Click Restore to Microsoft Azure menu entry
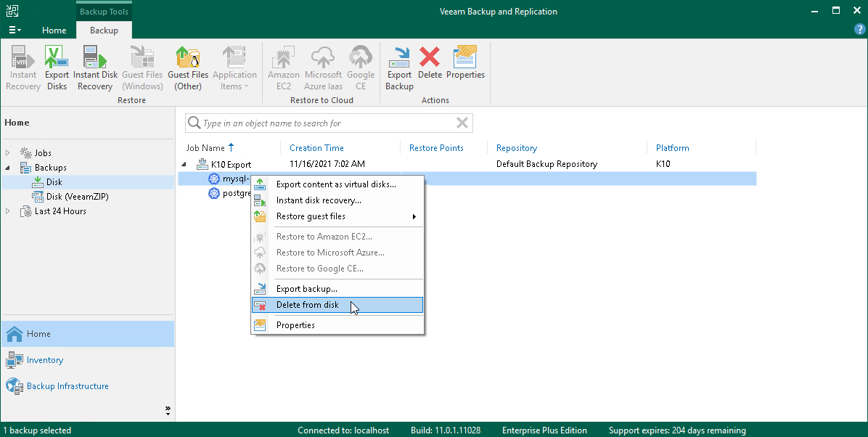 coord(337,253)
